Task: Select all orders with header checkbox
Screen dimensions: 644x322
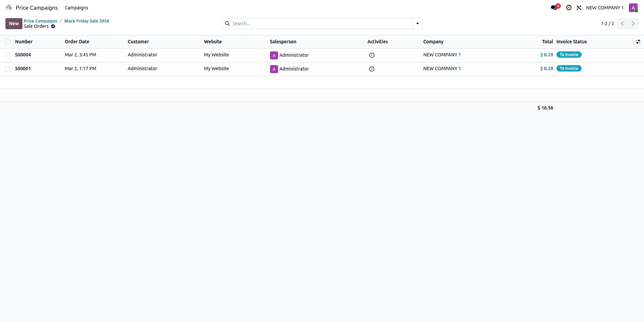Action: click(8, 42)
